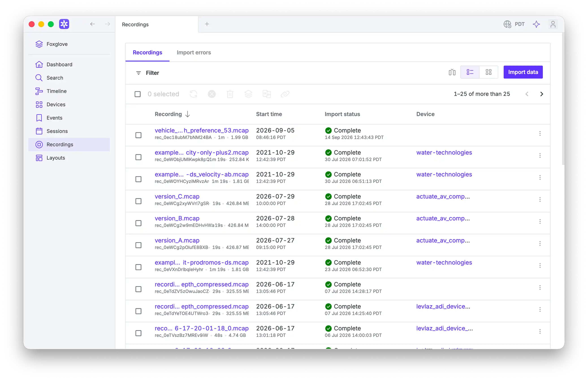Image resolution: width=588 pixels, height=380 pixels.
Task: Click the Foxglove app logo icon
Action: (x=64, y=24)
